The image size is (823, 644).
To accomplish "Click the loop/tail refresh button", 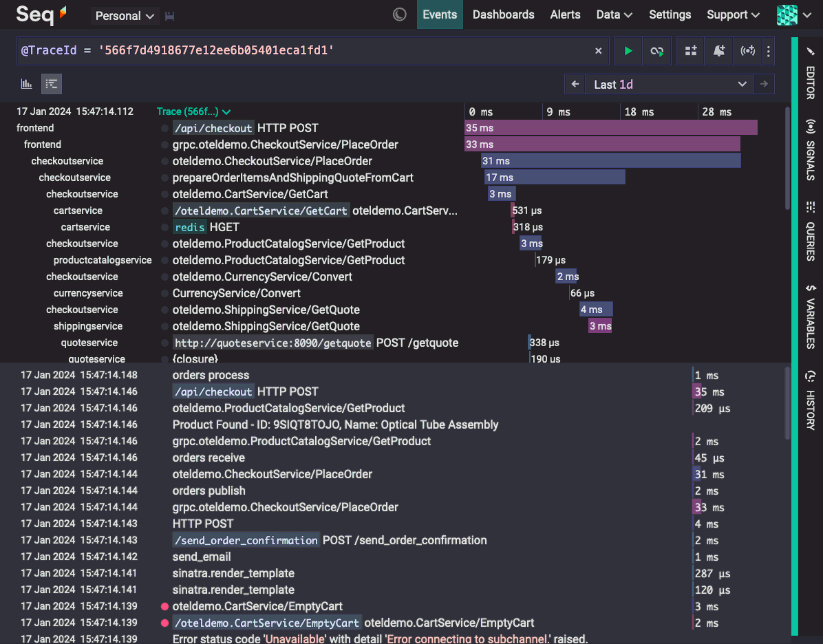I will click(656, 51).
